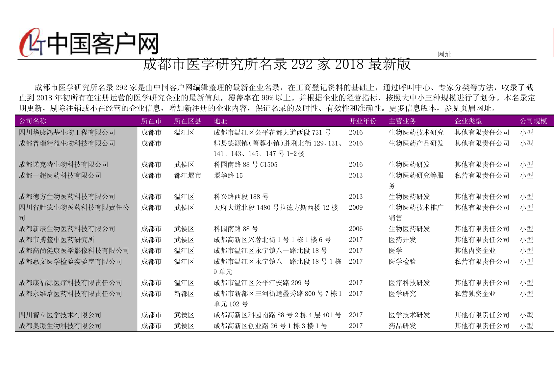Click year 2006 in 开业年份 column
This screenshot has height=392, width=554.
point(356,229)
